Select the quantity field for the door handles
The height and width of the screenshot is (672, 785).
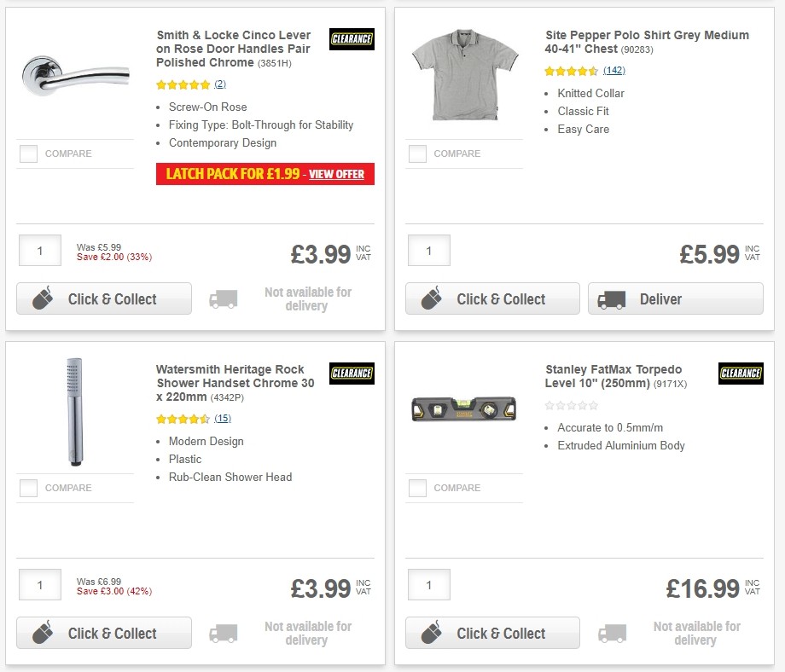pyautogui.click(x=39, y=250)
